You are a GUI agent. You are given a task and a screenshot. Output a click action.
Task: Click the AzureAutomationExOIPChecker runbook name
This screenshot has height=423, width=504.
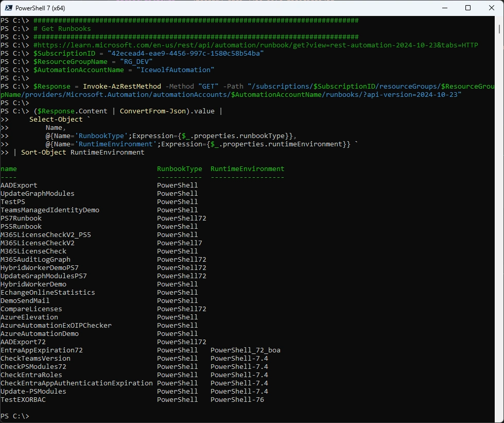click(56, 326)
